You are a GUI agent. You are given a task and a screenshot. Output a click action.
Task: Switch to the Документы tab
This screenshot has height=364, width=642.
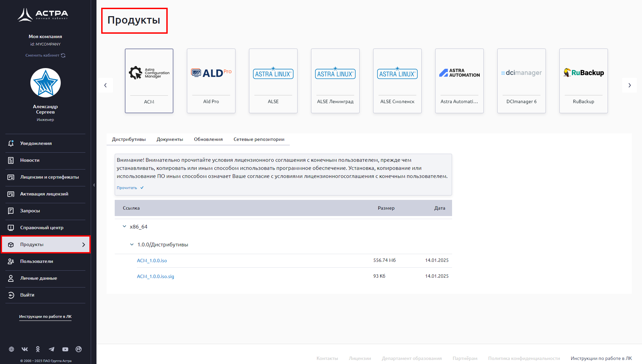coord(170,139)
